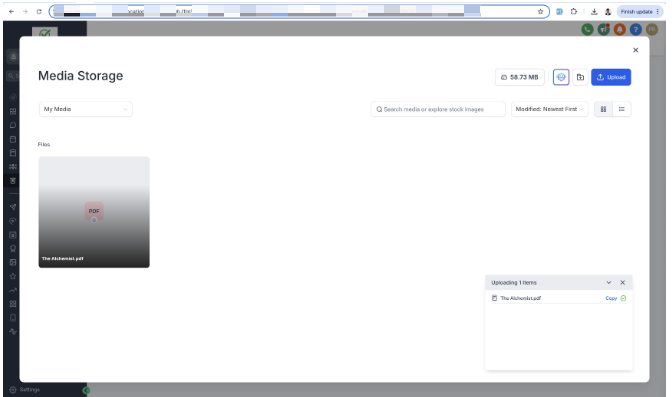
Task: Open the Reputation star icon in sidebar
Action: pos(13,276)
